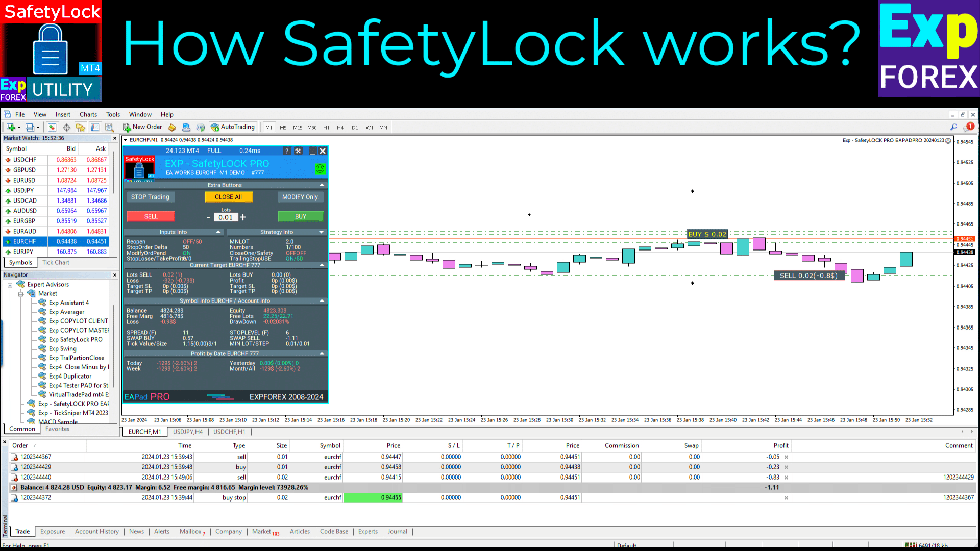This screenshot has height=551, width=980.
Task: Increase lots with the plus stepper
Action: point(243,217)
